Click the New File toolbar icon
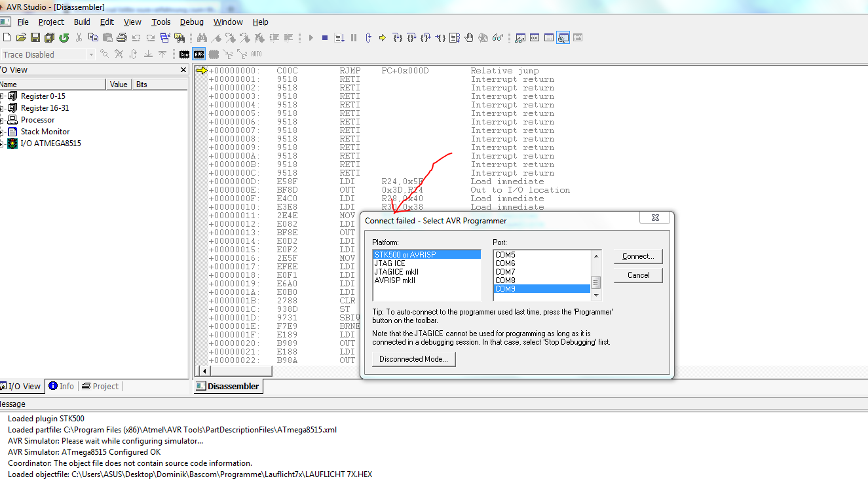The height and width of the screenshot is (498, 868). 7,37
